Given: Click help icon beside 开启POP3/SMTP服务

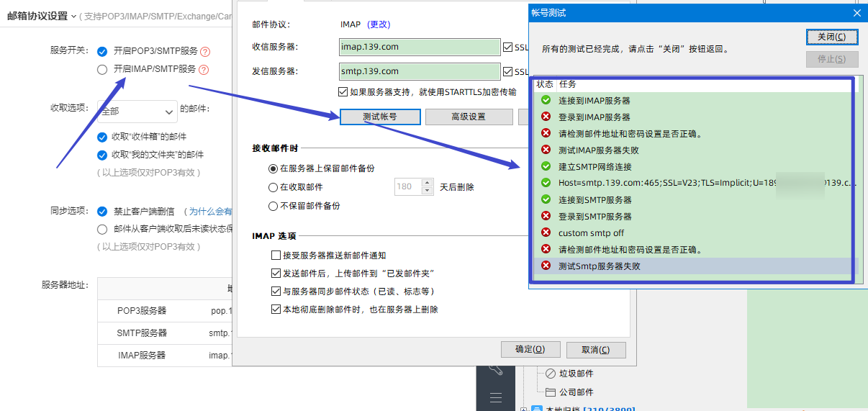Looking at the screenshot, I should (205, 52).
